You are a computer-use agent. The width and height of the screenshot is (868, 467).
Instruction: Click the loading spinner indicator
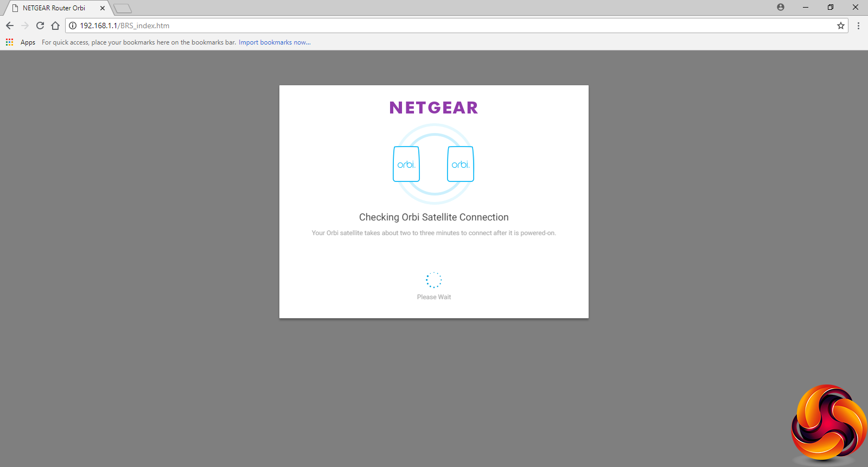(434, 280)
